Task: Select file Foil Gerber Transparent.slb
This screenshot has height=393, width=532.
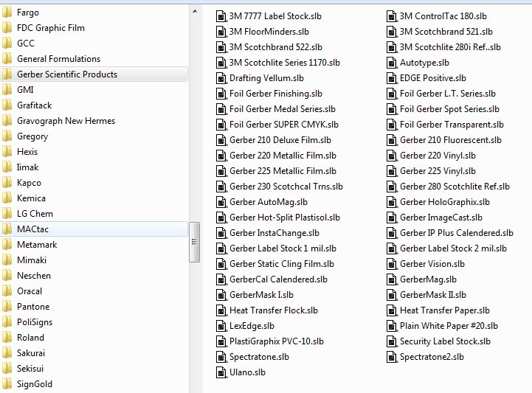Action: coord(452,125)
